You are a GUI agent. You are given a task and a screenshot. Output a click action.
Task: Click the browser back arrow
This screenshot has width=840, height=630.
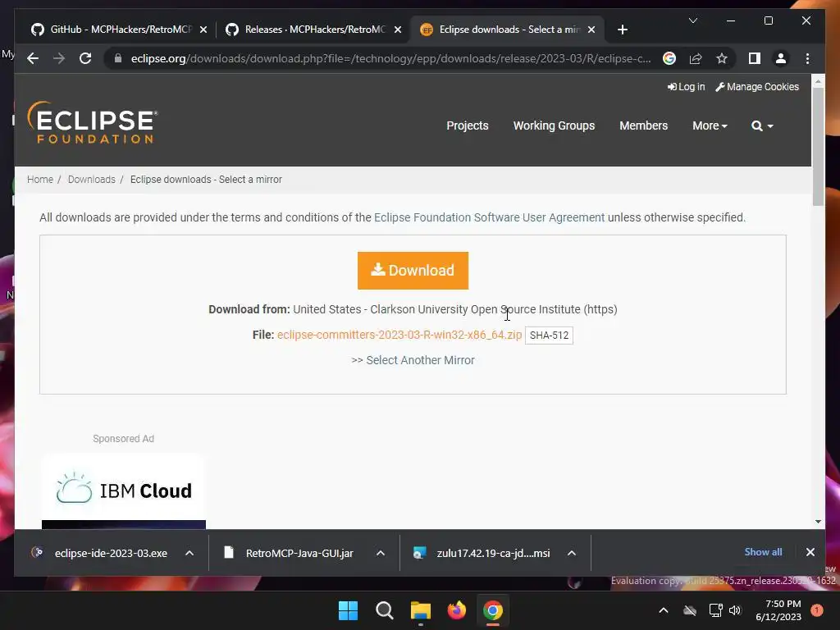(33, 58)
